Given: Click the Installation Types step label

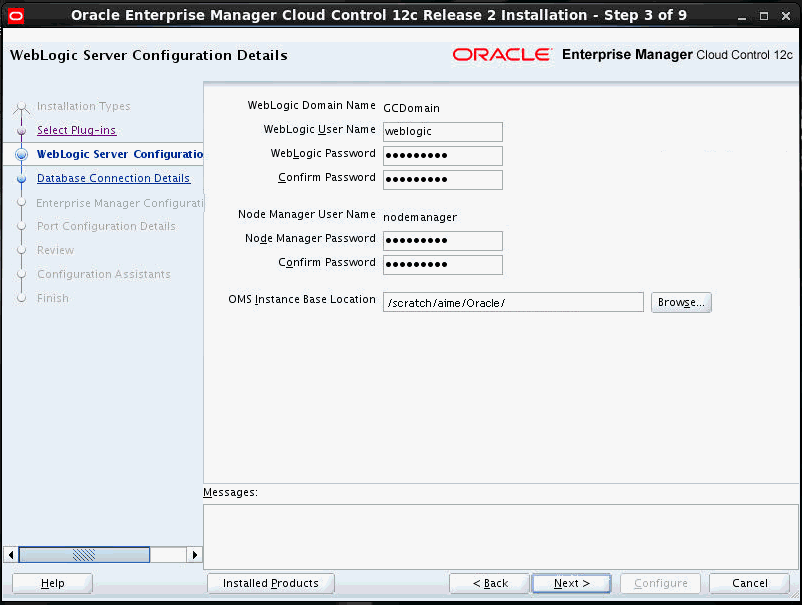Looking at the screenshot, I should tap(83, 106).
